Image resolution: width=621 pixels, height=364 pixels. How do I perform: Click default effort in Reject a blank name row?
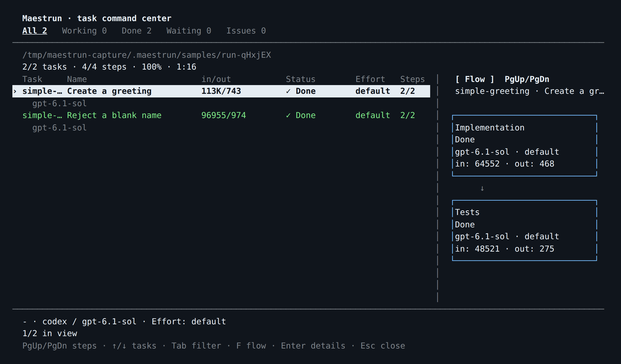(373, 115)
